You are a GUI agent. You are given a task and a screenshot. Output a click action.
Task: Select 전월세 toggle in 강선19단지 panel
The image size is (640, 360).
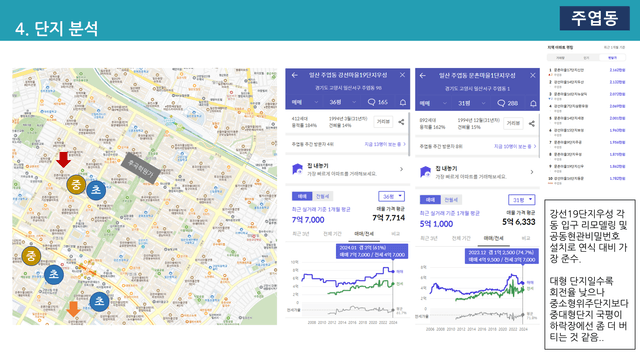(x=322, y=196)
